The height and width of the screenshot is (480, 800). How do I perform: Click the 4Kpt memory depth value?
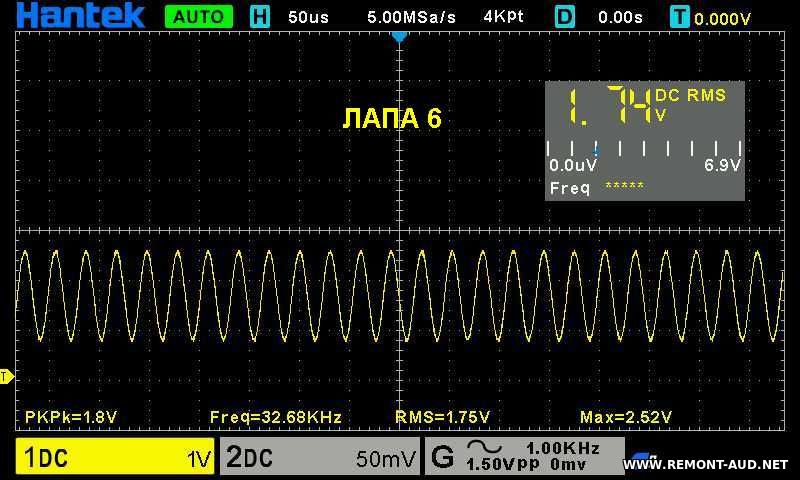[503, 17]
